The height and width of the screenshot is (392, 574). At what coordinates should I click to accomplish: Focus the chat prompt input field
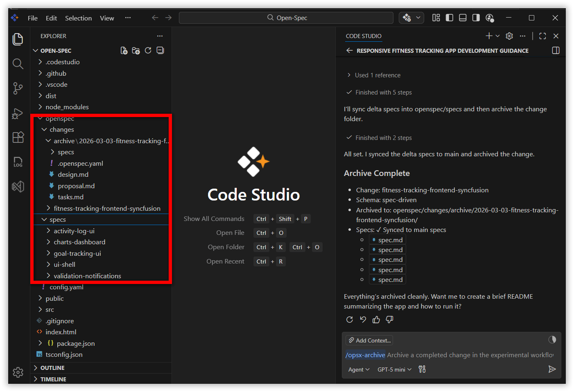[449, 355]
